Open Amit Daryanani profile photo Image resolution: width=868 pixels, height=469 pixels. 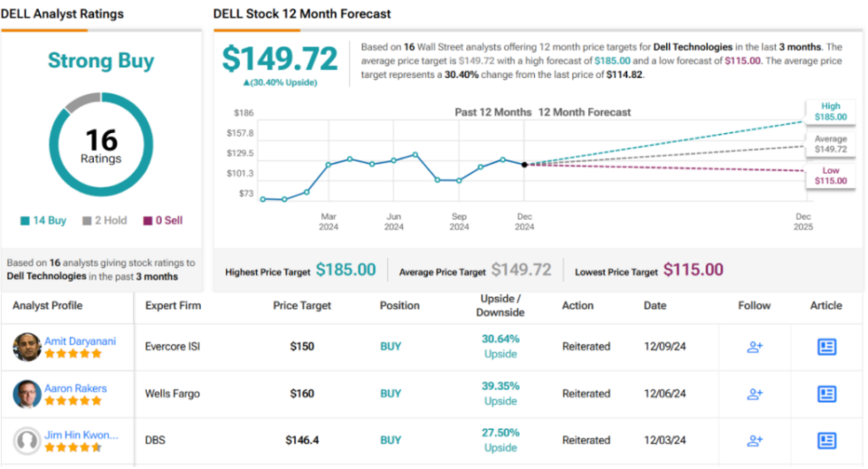tap(26, 347)
